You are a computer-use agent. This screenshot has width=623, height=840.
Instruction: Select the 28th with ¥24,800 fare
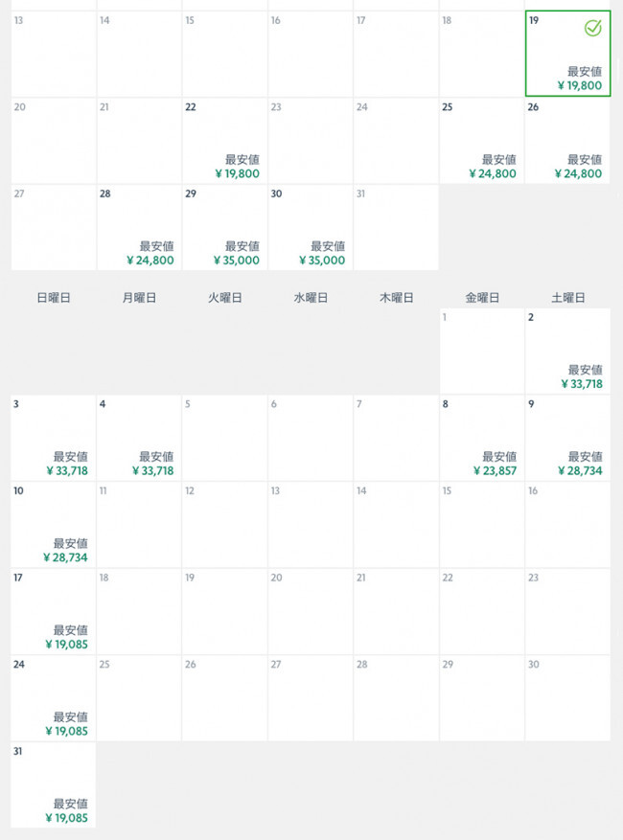139,228
